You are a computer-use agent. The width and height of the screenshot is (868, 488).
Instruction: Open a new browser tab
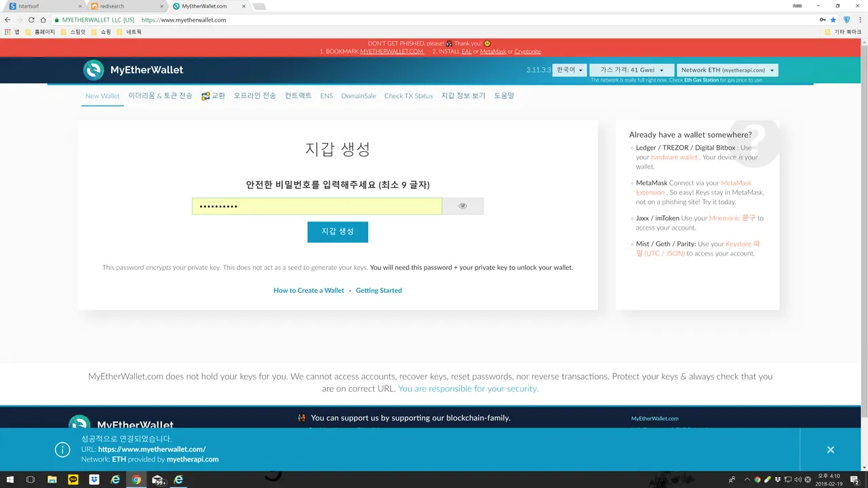click(x=260, y=6)
